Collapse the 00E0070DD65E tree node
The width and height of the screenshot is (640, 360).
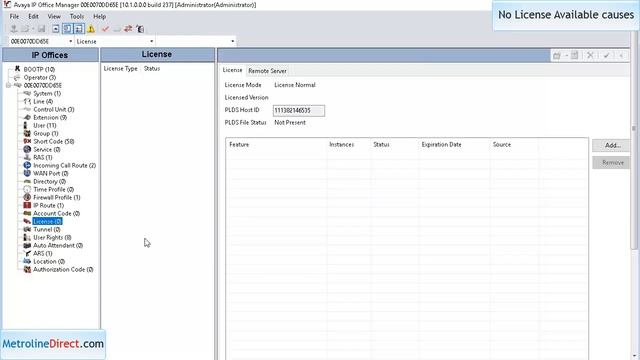point(8,85)
